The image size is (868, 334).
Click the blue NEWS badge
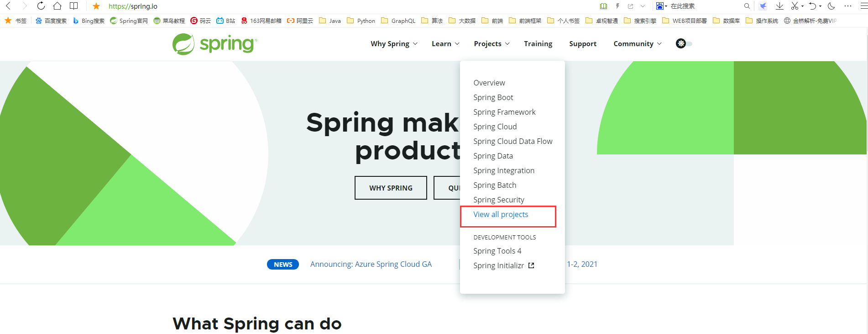tap(283, 265)
